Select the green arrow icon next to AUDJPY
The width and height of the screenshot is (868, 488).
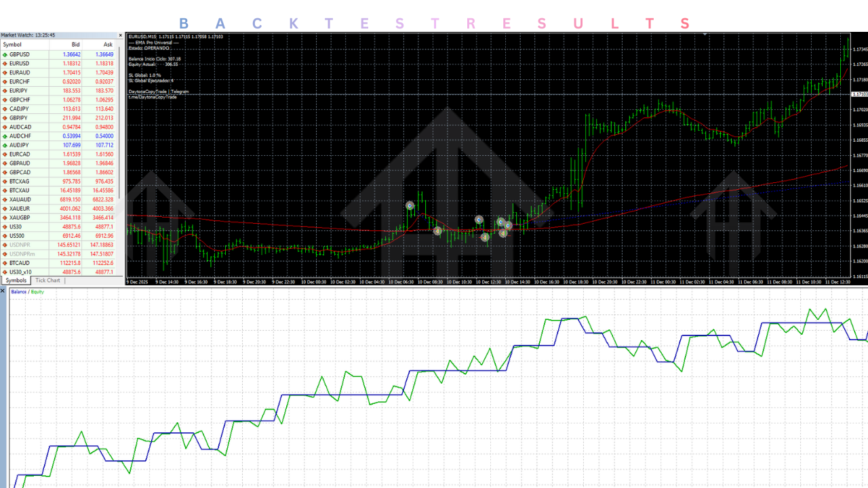[x=4, y=144]
